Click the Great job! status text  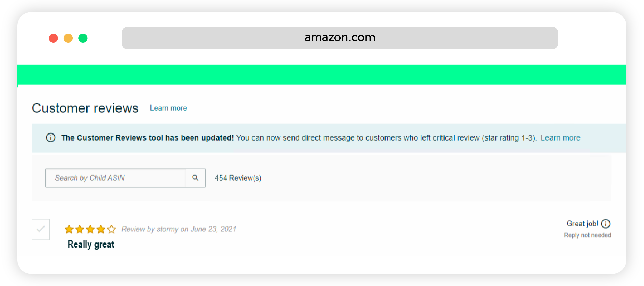point(582,224)
